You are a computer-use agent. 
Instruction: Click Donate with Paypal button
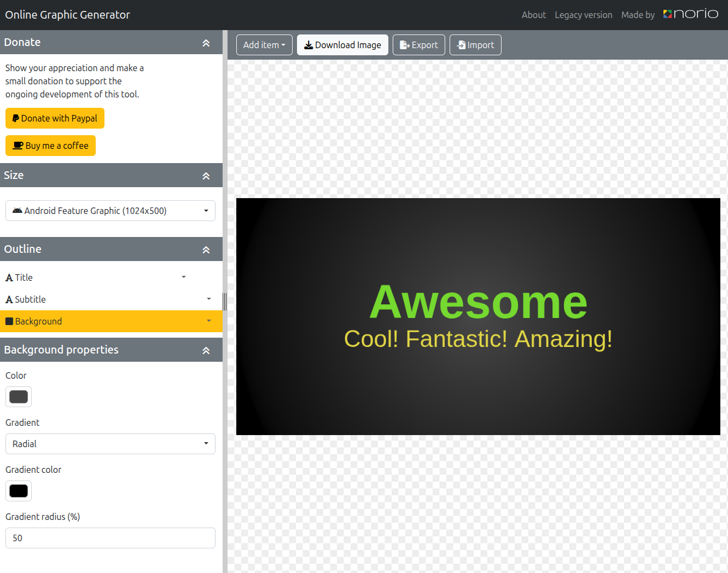(x=55, y=118)
